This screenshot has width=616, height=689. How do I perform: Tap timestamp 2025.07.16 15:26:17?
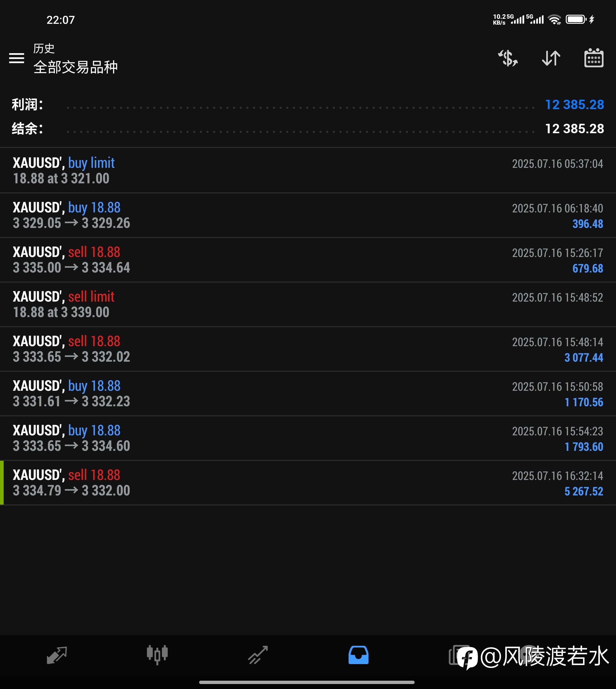558,253
